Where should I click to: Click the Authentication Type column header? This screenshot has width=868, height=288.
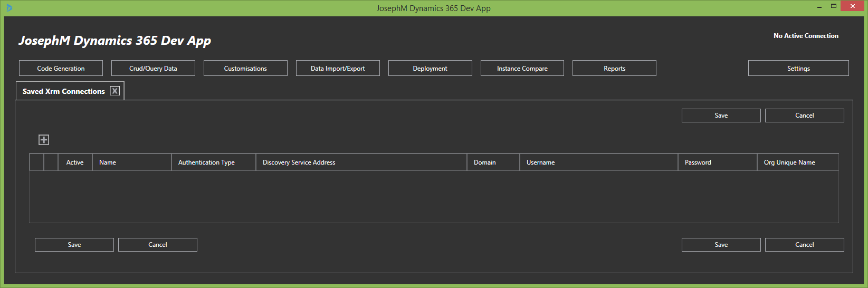coord(213,162)
